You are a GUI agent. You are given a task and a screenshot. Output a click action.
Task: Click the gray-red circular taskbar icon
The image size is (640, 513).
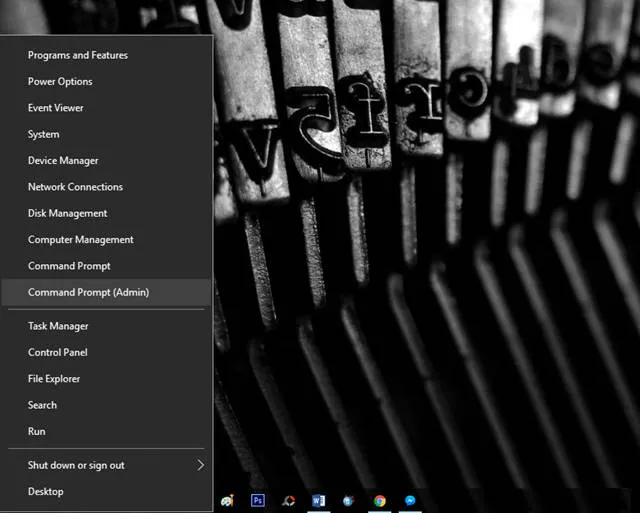[289, 500]
